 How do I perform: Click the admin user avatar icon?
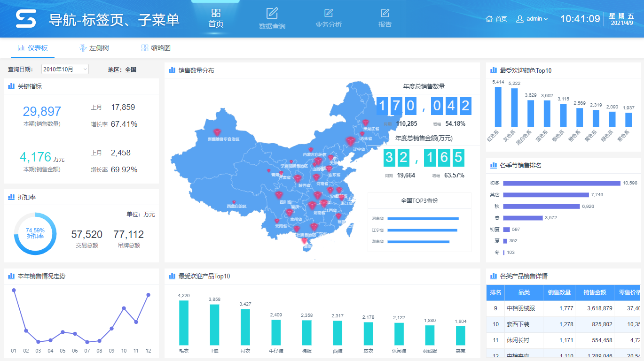coord(520,19)
